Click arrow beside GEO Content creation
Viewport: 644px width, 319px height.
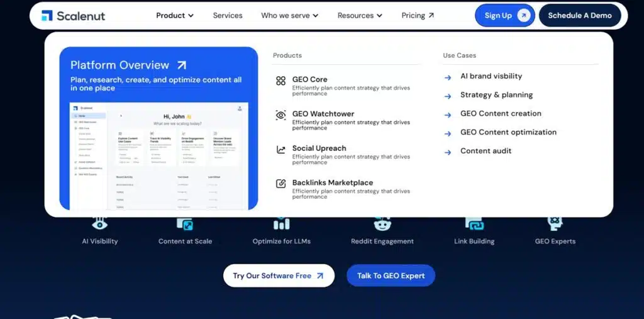click(448, 115)
